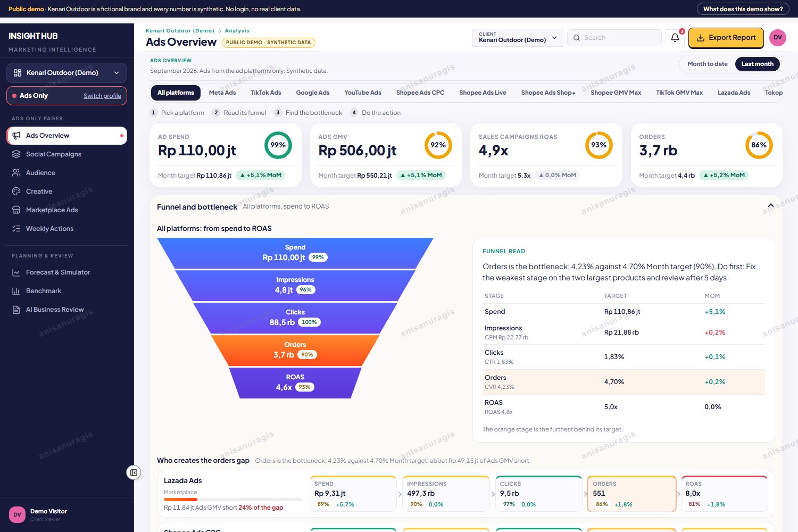
Task: Click the Forecast & Simulator chart icon
Action: pos(16,272)
